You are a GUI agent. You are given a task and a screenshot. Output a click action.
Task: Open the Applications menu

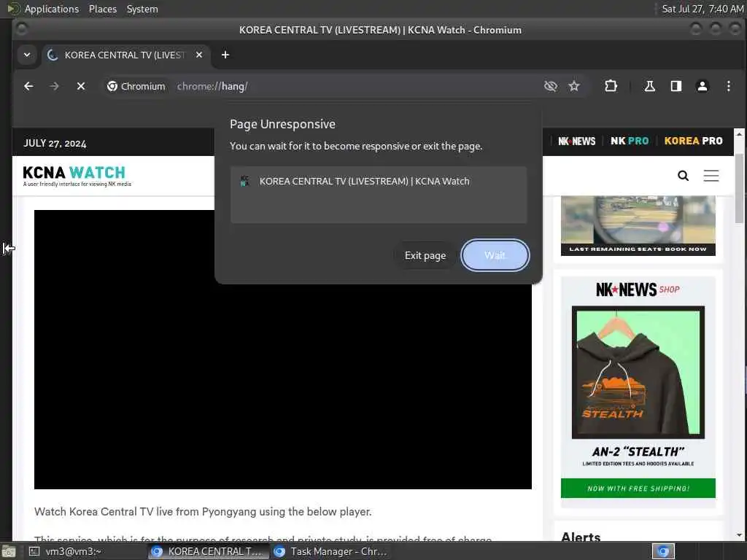(52, 9)
